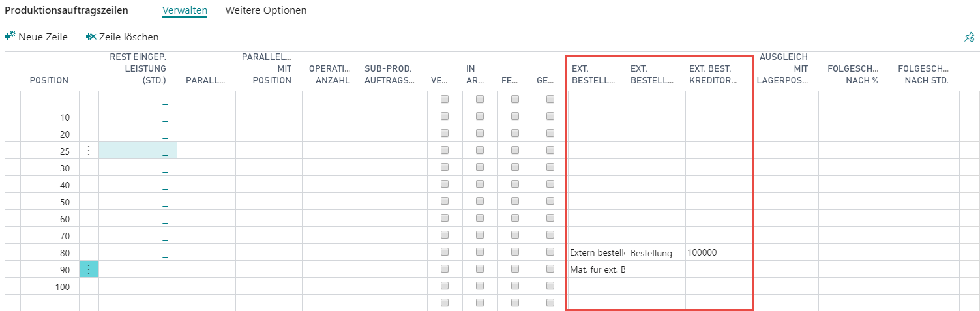
Task: Click the EXT. BEST. KREDITOR column header
Action: pyautogui.click(x=713, y=74)
